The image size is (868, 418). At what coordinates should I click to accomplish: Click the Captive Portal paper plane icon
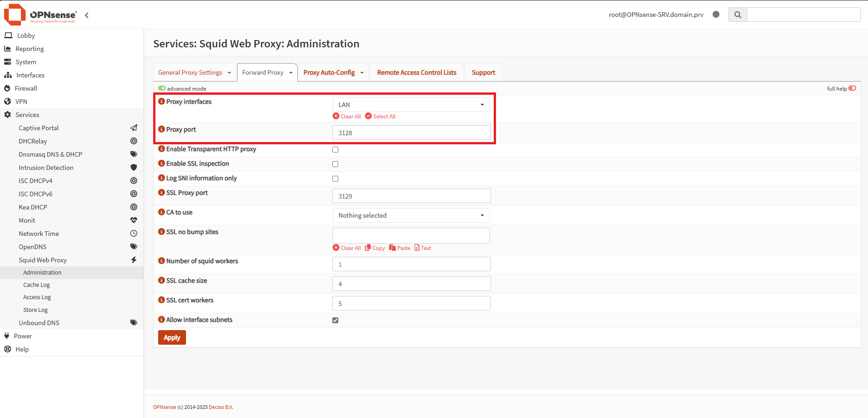(134, 128)
